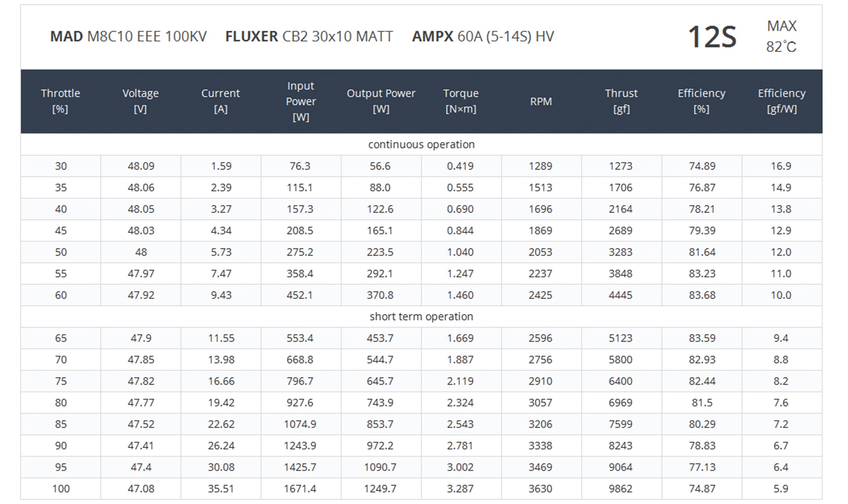Click the Input Power [W] header
This screenshot has width=848, height=504.
click(x=301, y=101)
